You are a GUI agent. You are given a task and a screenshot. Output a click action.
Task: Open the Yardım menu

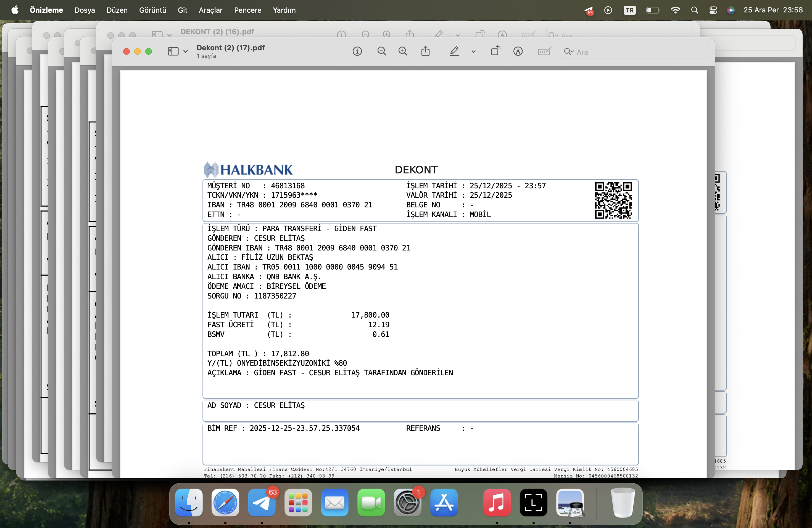[284, 10]
